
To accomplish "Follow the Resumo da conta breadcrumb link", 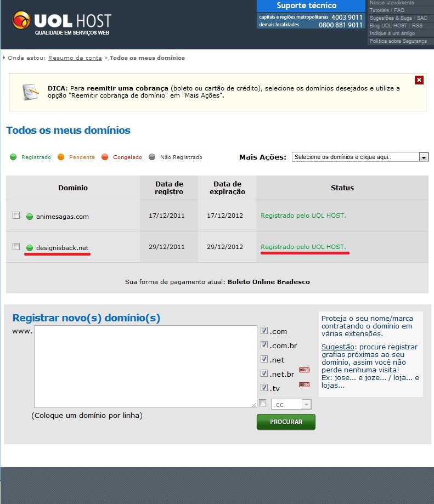I will (75, 58).
